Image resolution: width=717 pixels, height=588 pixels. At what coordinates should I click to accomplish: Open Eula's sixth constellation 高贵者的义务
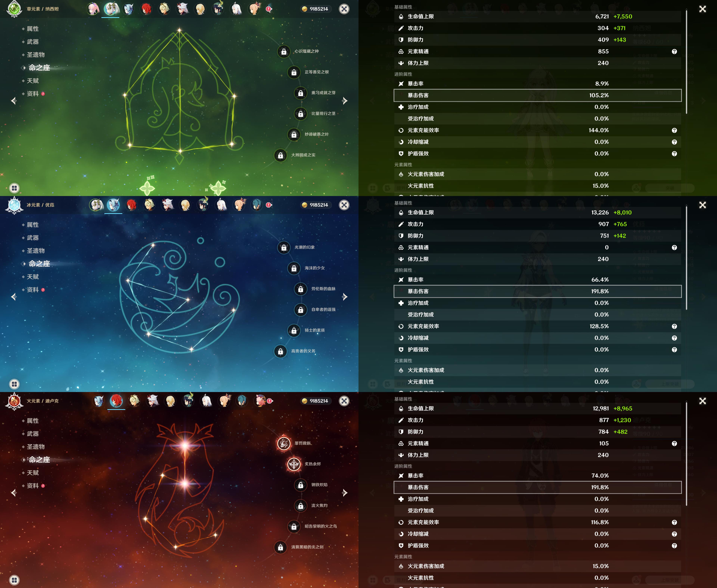point(281,351)
